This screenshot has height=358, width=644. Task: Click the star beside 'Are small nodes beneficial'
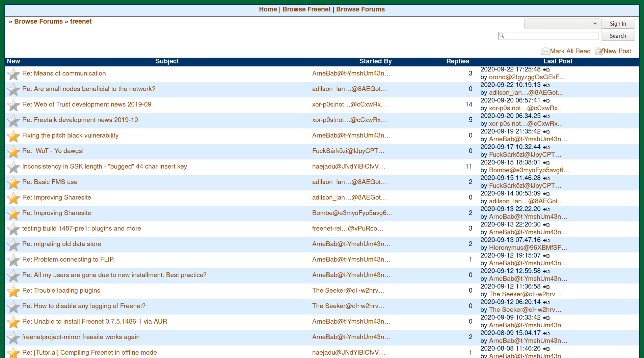(x=14, y=90)
